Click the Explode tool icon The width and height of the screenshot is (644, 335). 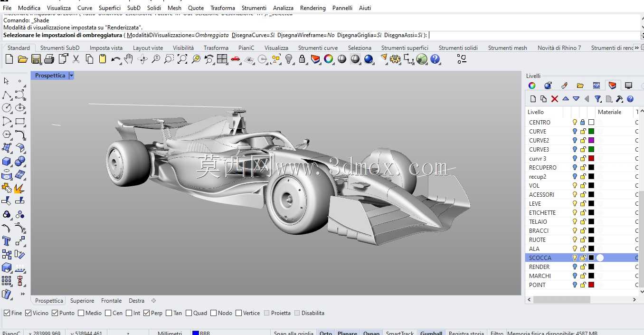tap(19, 188)
